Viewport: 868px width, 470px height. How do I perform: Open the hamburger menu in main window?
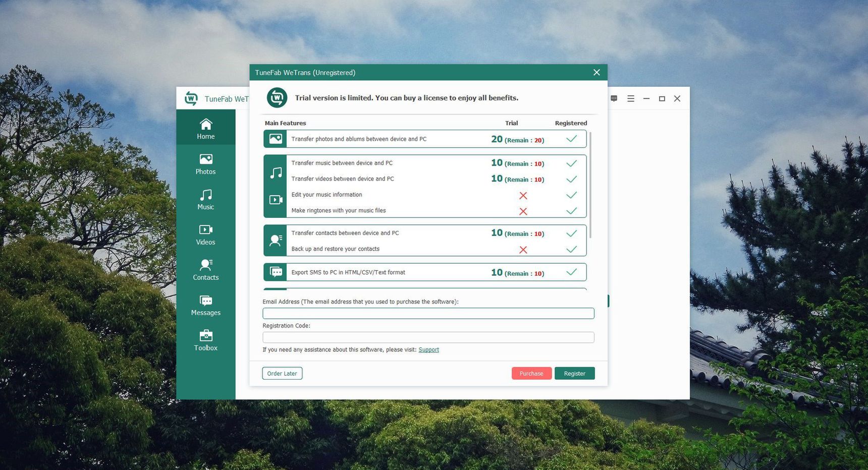pyautogui.click(x=631, y=98)
